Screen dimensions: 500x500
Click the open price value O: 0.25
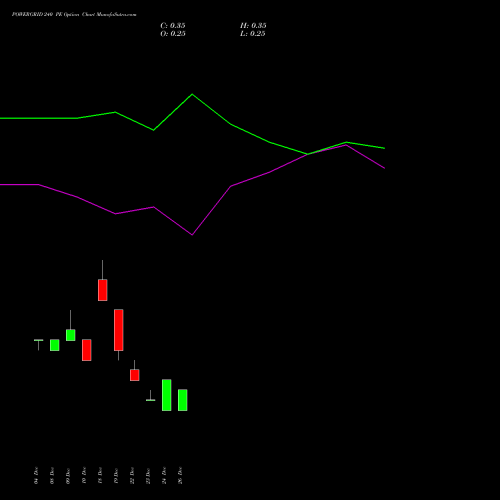tap(173, 34)
